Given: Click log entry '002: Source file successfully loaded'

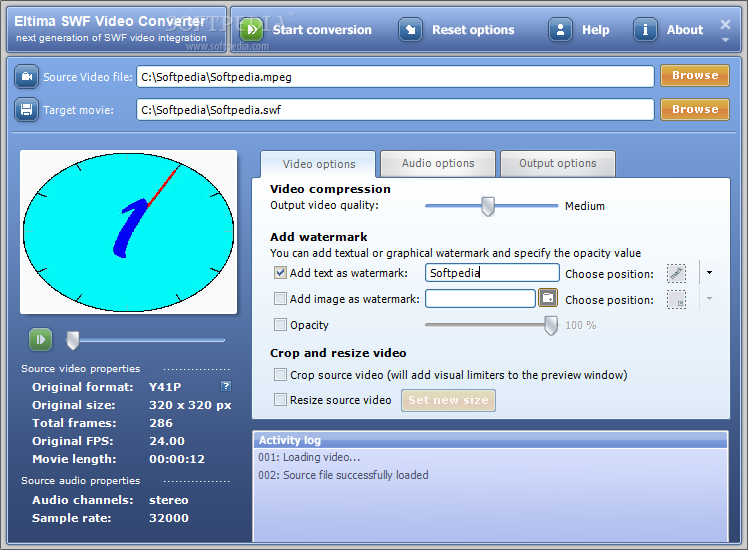Looking at the screenshot, I should click(x=343, y=475).
